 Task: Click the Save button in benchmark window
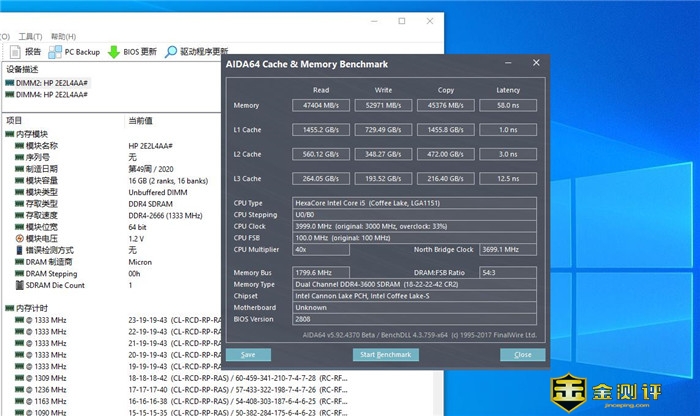pos(248,355)
